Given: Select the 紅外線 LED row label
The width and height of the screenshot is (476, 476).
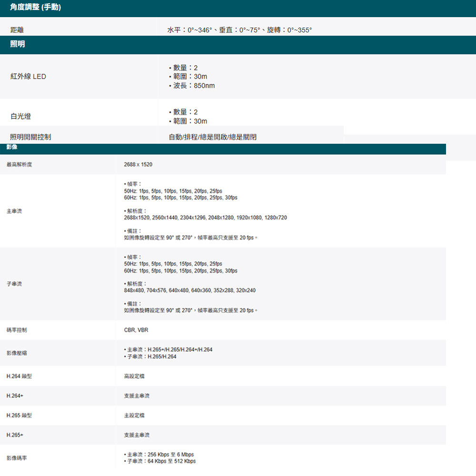Looking at the screenshot, I should pos(28,76).
